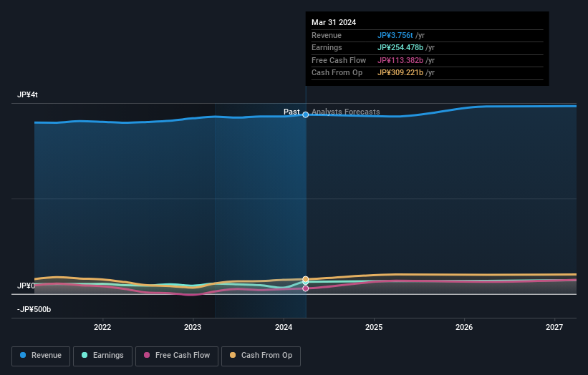Click the Mar 31 2024 tooltip date

click(334, 22)
